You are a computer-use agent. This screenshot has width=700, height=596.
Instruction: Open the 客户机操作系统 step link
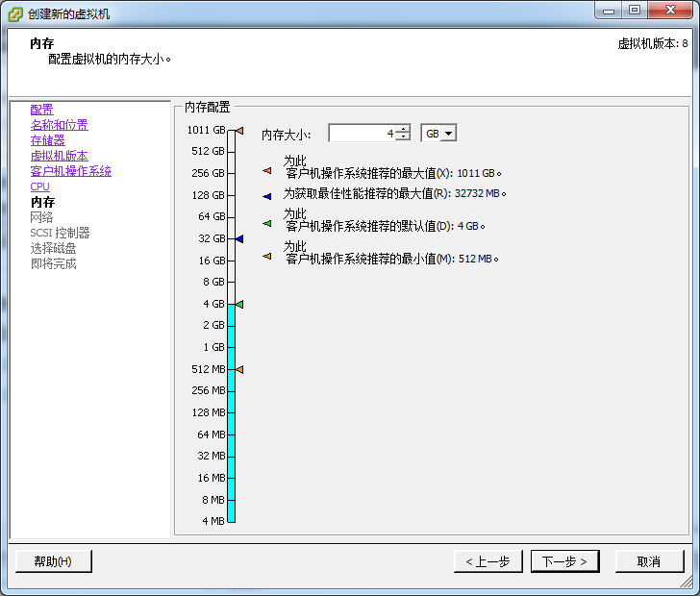(70, 171)
